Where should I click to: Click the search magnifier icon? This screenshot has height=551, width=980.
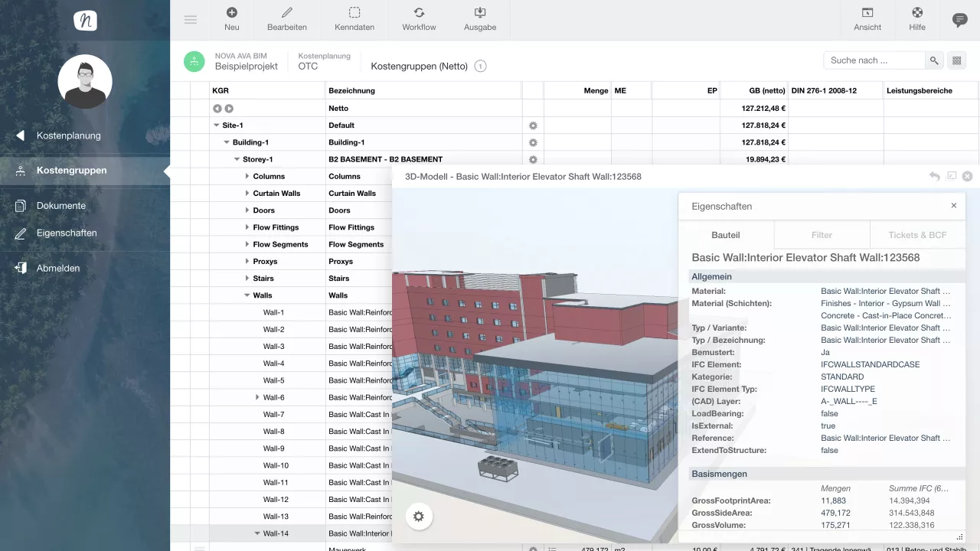coord(936,60)
